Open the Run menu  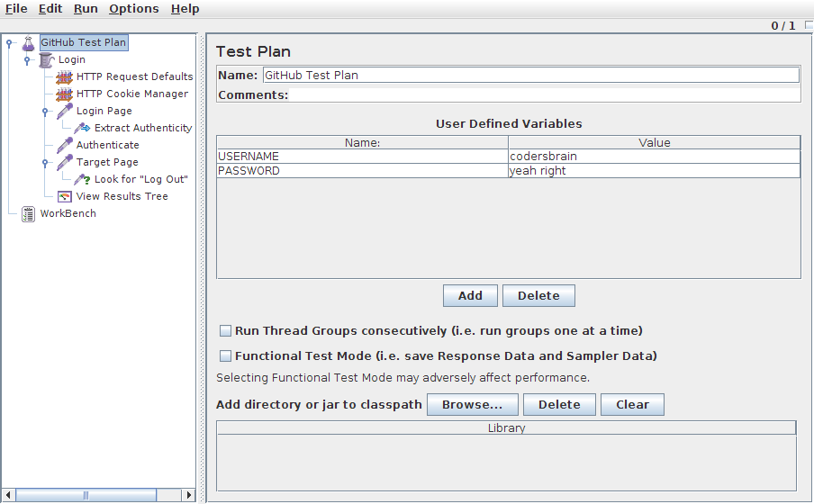click(x=86, y=9)
